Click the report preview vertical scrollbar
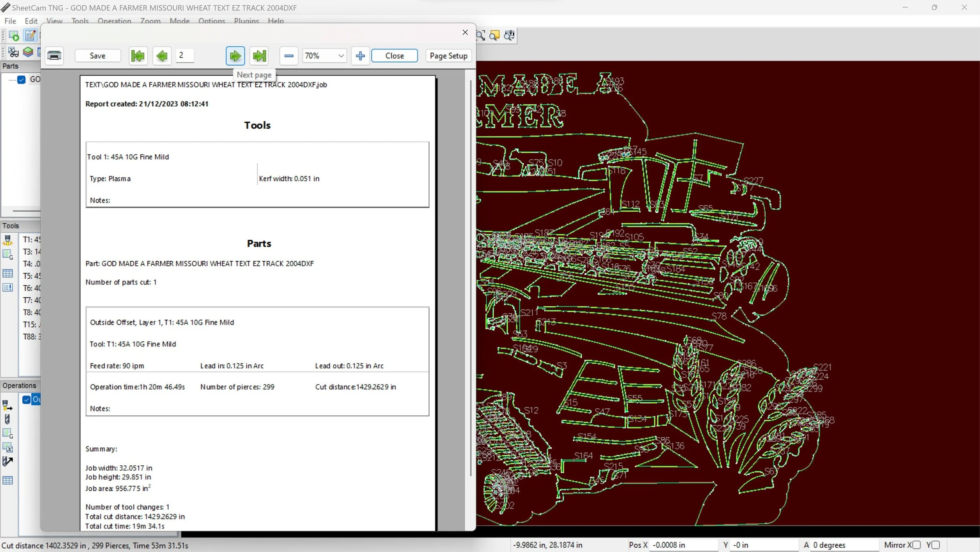Screen dimensions: 980x552 470,275
